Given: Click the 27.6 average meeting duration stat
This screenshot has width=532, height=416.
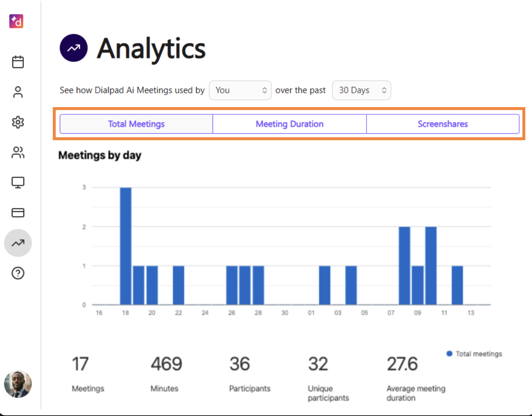Looking at the screenshot, I should pyautogui.click(x=402, y=364).
